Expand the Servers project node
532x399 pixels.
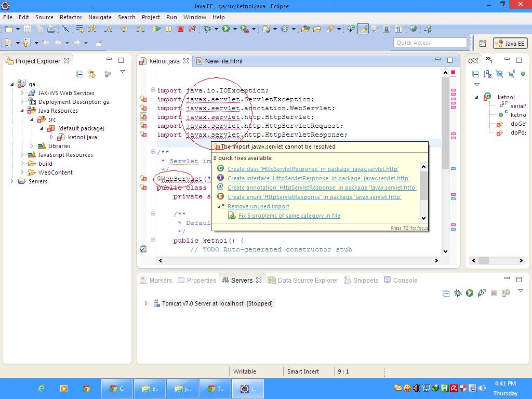click(12, 181)
